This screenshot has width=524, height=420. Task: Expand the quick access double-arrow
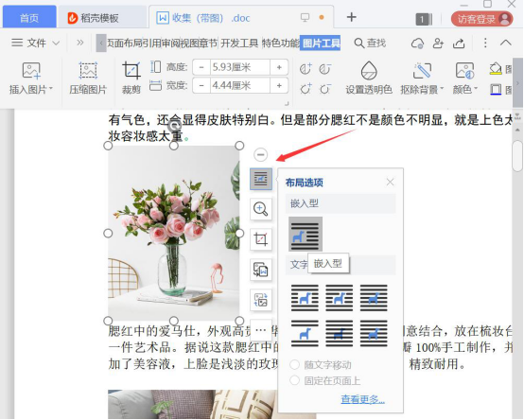[x=79, y=43]
